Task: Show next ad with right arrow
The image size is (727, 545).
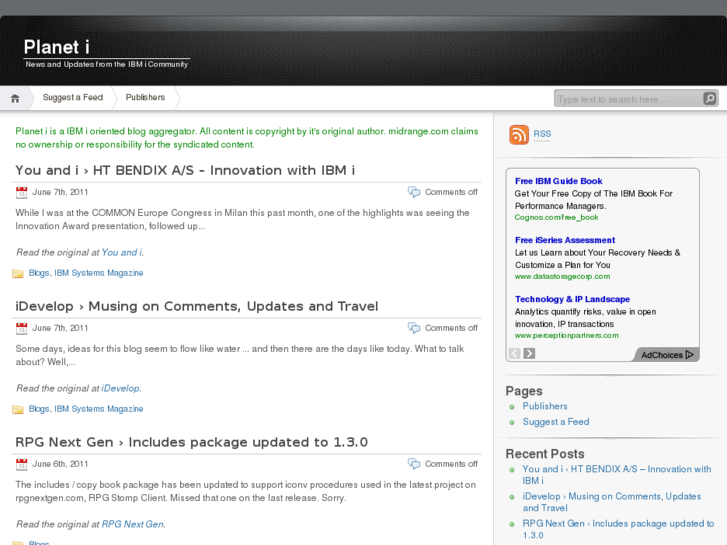Action: (529, 353)
